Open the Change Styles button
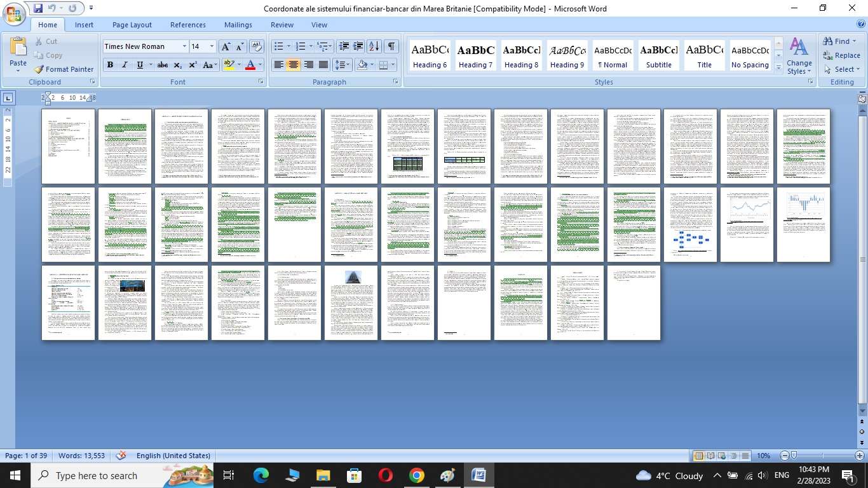Image resolution: width=868 pixels, height=488 pixels. pyautogui.click(x=799, y=56)
